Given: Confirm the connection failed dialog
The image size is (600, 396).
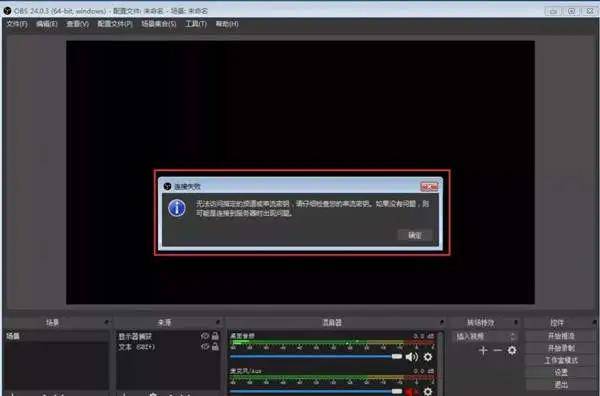Looking at the screenshot, I should pyautogui.click(x=415, y=235).
